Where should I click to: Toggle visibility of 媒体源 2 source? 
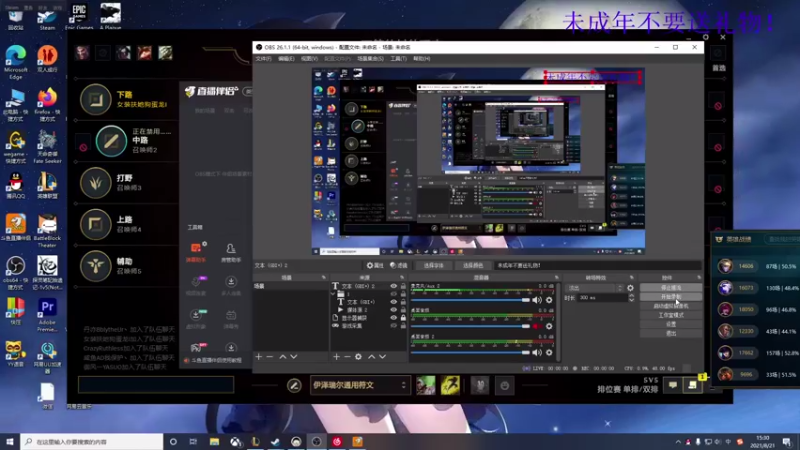pos(393,310)
